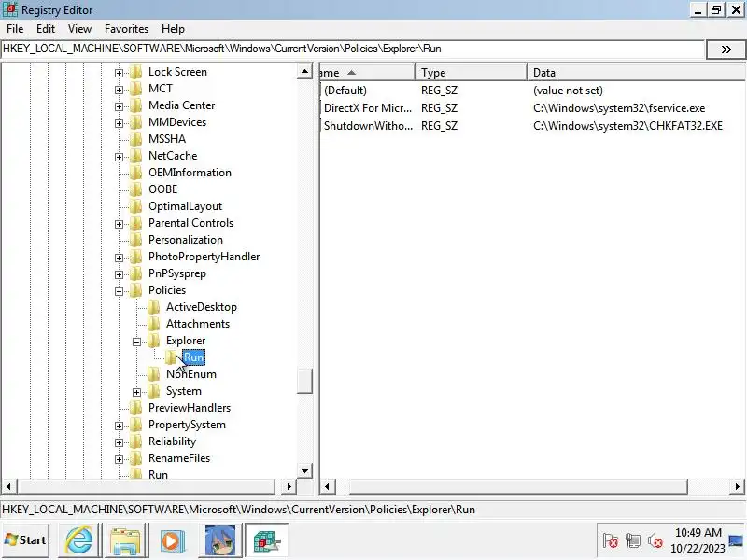Image resolution: width=747 pixels, height=560 pixels.
Task: Click the Action Center flag tray icon
Action: tap(611, 541)
